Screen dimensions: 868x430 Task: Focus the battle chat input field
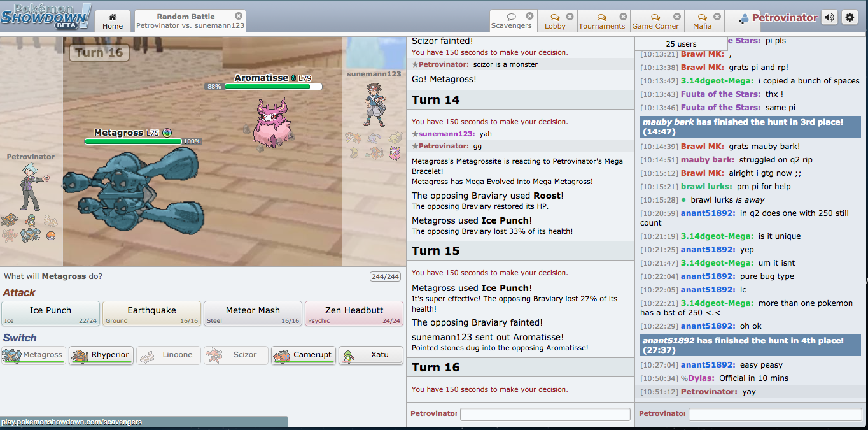tap(545, 414)
